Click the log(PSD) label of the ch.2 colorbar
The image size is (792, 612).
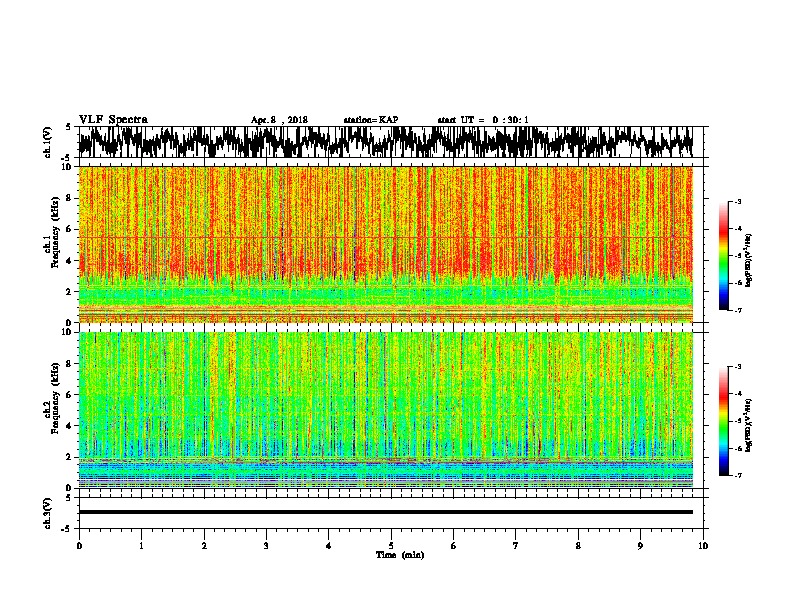[749, 425]
